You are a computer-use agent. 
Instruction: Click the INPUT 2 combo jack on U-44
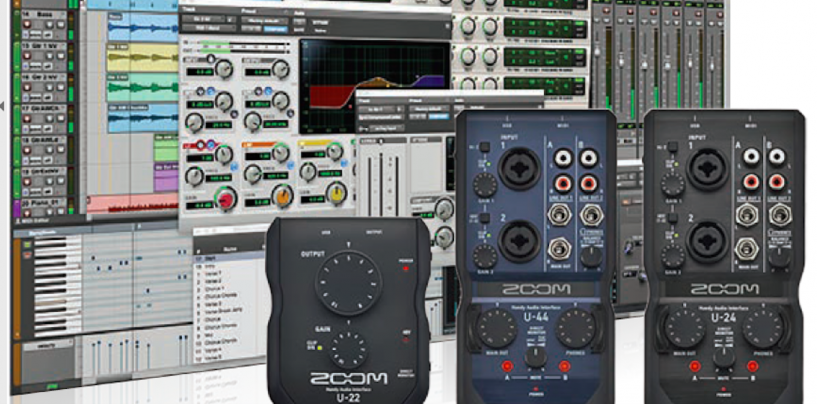[519, 240]
